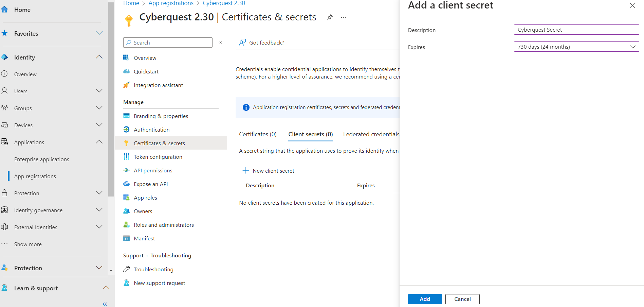Click the Manifest icon in Manage list
The image size is (644, 307).
point(126,238)
